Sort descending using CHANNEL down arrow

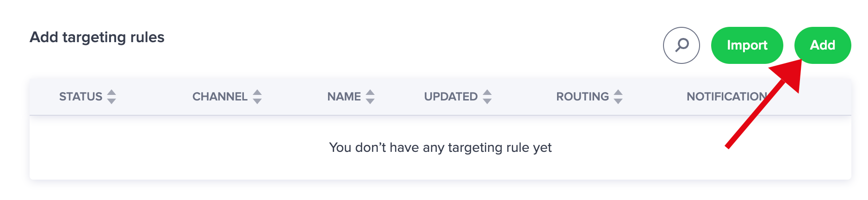tap(257, 101)
